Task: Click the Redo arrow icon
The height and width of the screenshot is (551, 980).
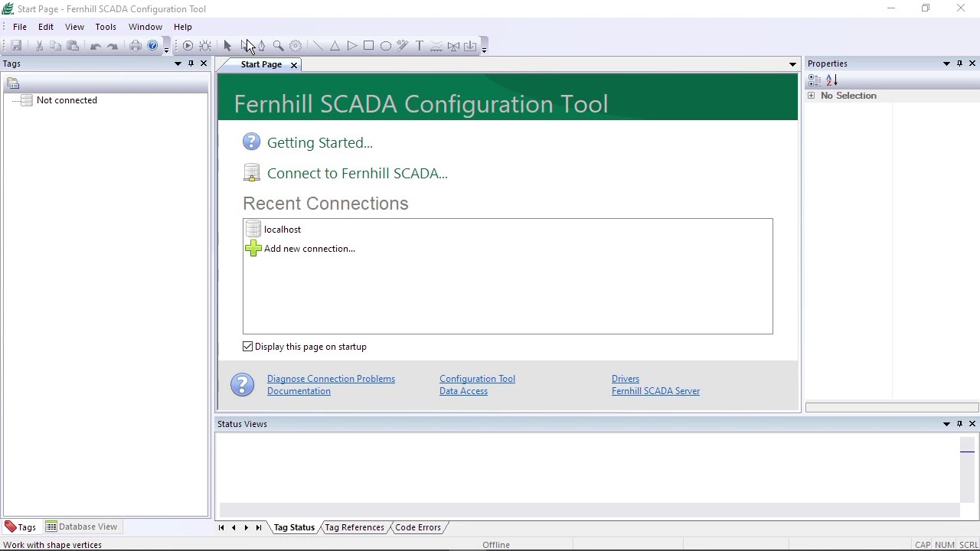Action: click(113, 46)
